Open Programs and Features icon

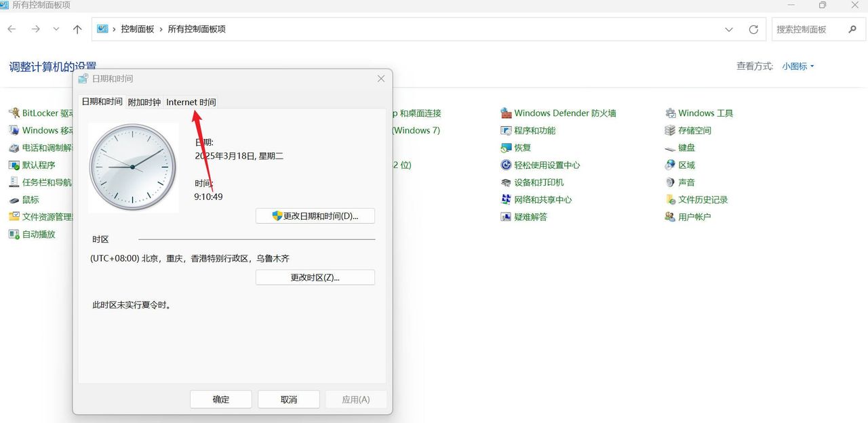tap(506, 130)
